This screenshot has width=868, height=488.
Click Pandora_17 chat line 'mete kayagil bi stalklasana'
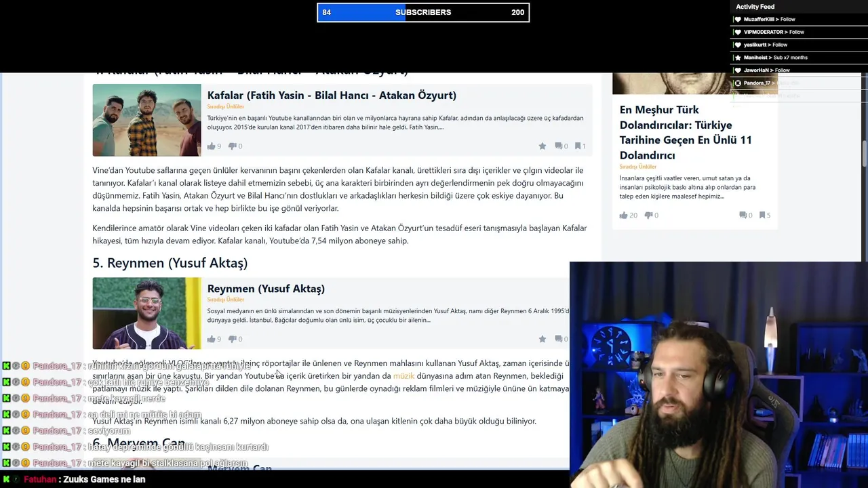click(167, 464)
